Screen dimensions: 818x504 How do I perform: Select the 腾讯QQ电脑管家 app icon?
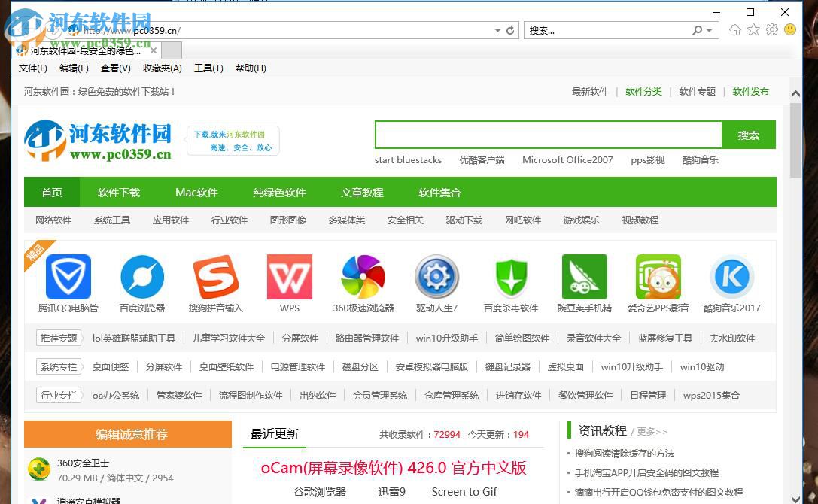[x=68, y=277]
